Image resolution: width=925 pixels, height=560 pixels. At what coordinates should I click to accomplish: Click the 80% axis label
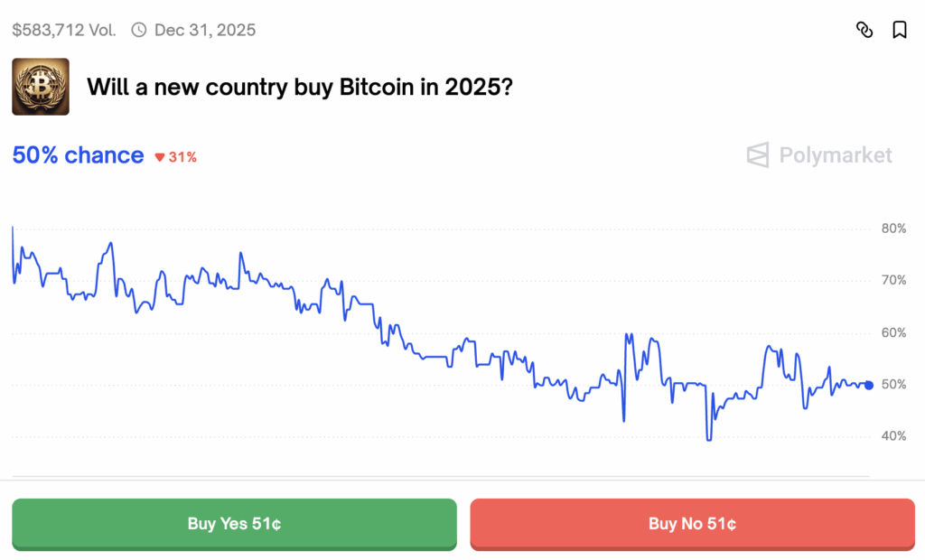893,229
